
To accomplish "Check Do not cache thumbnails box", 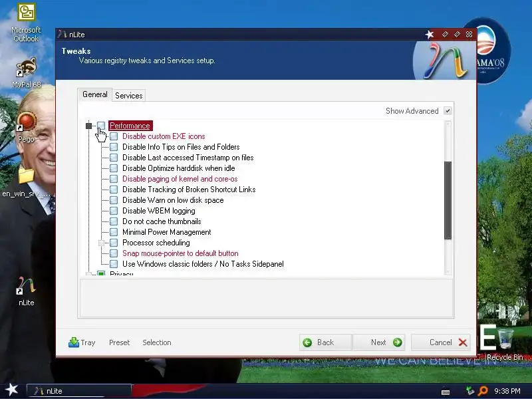I will click(x=114, y=221).
